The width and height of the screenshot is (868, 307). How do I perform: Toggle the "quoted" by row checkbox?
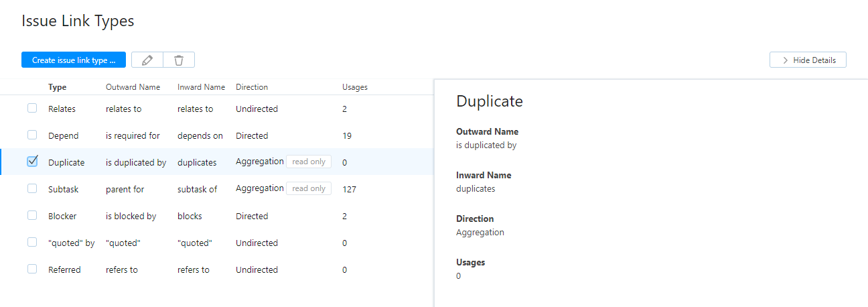pyautogui.click(x=32, y=243)
